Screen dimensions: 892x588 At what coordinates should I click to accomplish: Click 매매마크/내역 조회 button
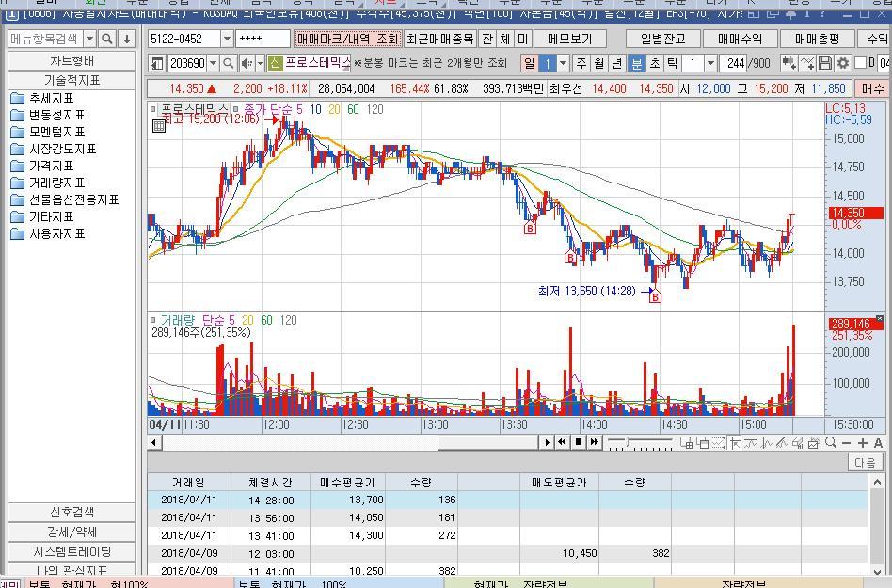pyautogui.click(x=347, y=39)
